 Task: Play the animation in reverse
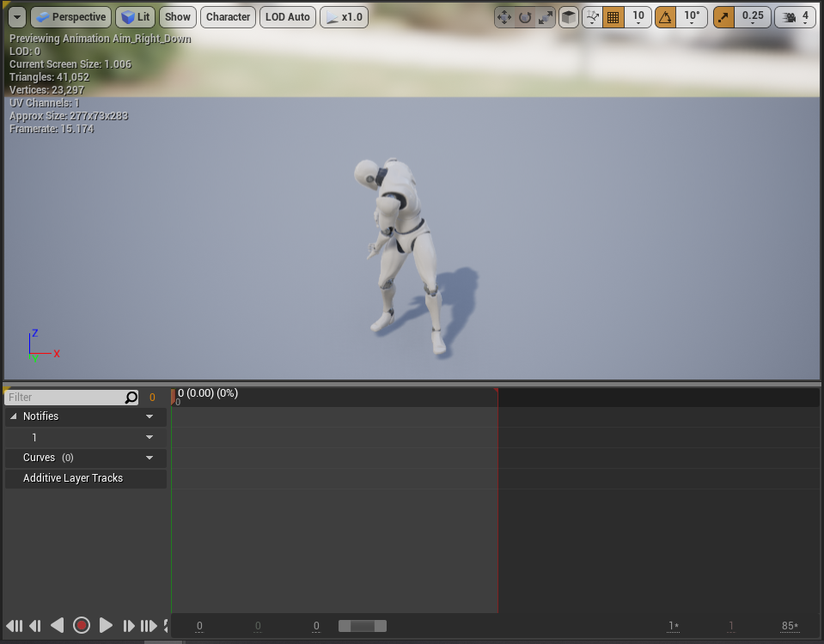(58, 626)
